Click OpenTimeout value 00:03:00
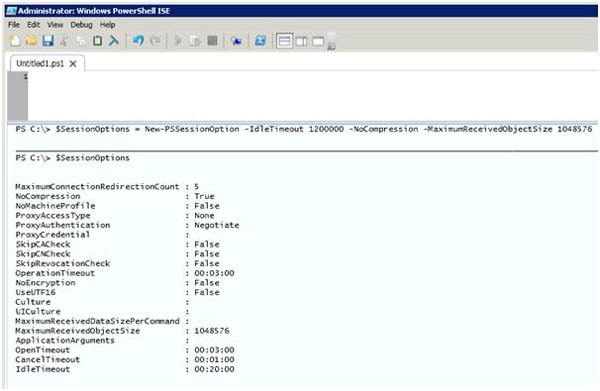 coord(214,350)
